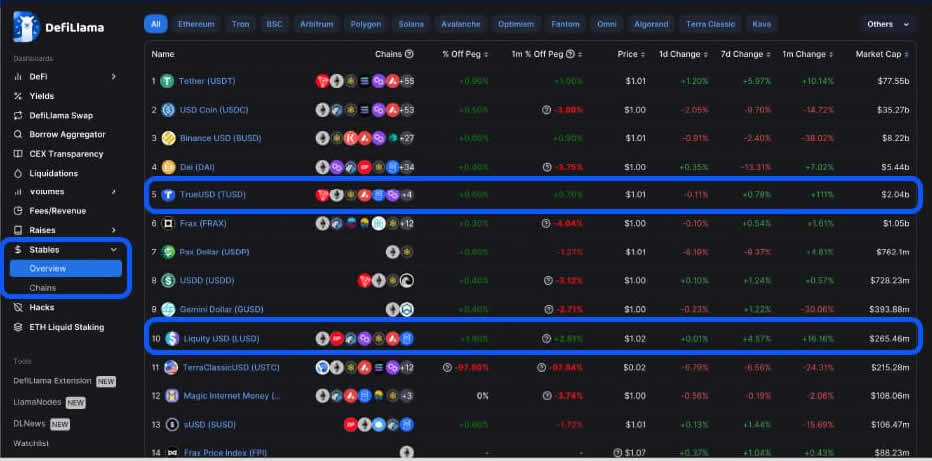
Task: Click the Liquity USD (LUSD) icon
Action: pyautogui.click(x=172, y=339)
